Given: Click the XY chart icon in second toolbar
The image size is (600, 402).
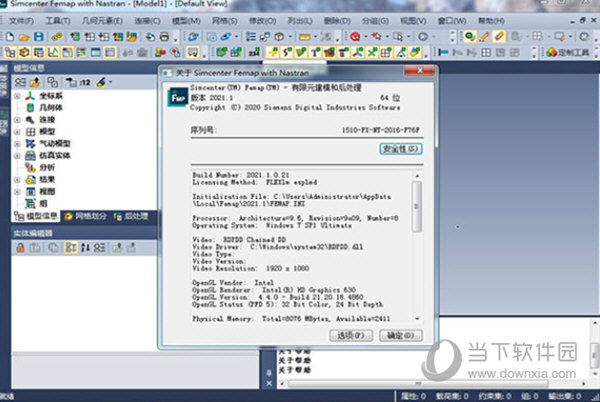Looking at the screenshot, I should tap(53, 52).
